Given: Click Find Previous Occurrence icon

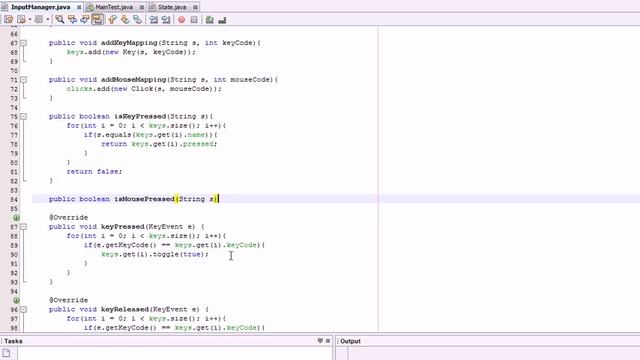Looking at the screenshot, I should tap(72, 19).
